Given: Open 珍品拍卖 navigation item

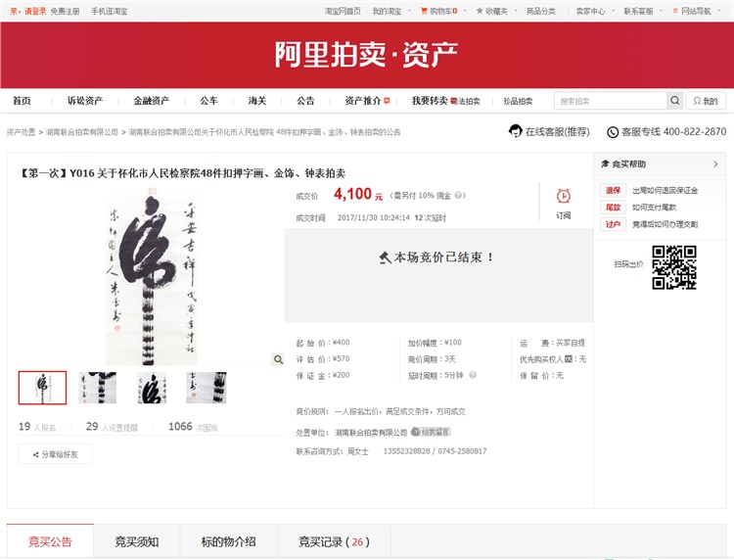Looking at the screenshot, I should 518,101.
